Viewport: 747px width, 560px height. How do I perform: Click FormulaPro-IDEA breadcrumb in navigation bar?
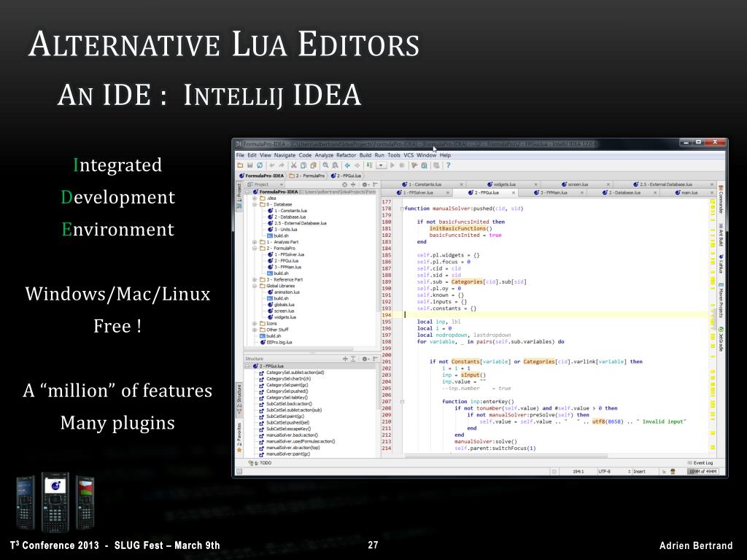pos(261,176)
